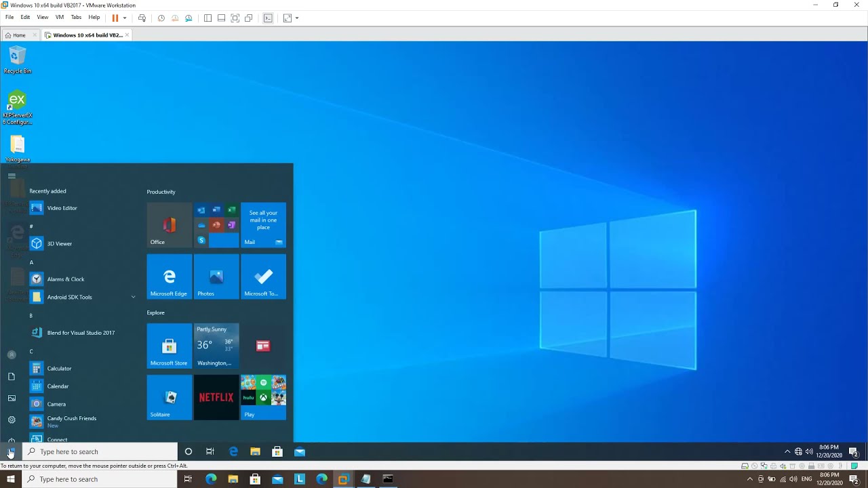Open the Microsoft Edge tile
This screenshot has height=488, width=868.
(170, 277)
